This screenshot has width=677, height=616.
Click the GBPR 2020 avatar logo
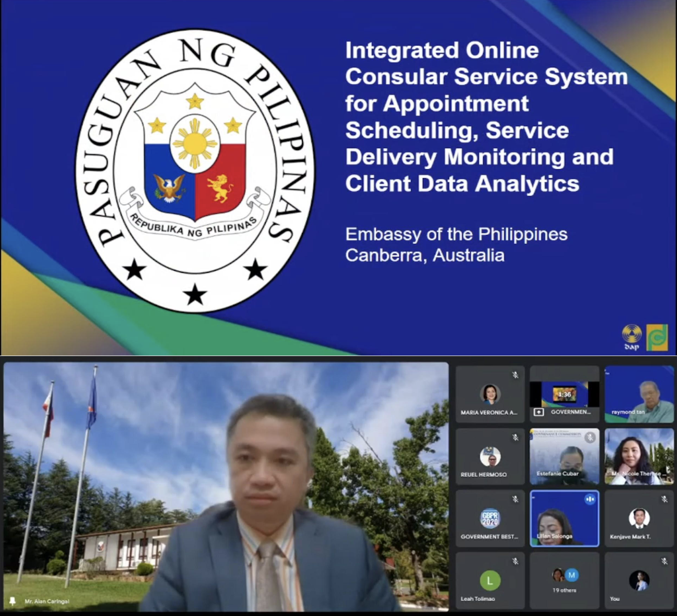pos(490,519)
